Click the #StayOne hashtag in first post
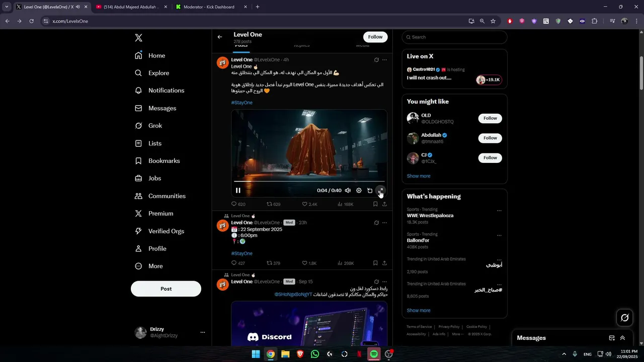 click(242, 103)
